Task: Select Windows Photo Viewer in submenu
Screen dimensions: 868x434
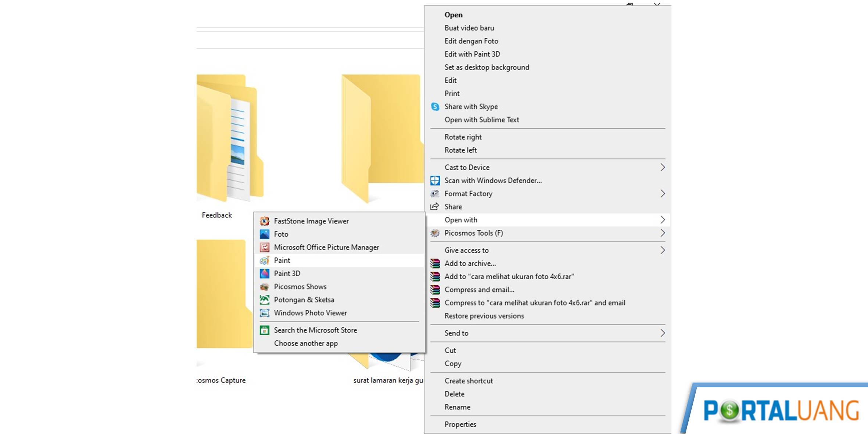Action: 340,313
